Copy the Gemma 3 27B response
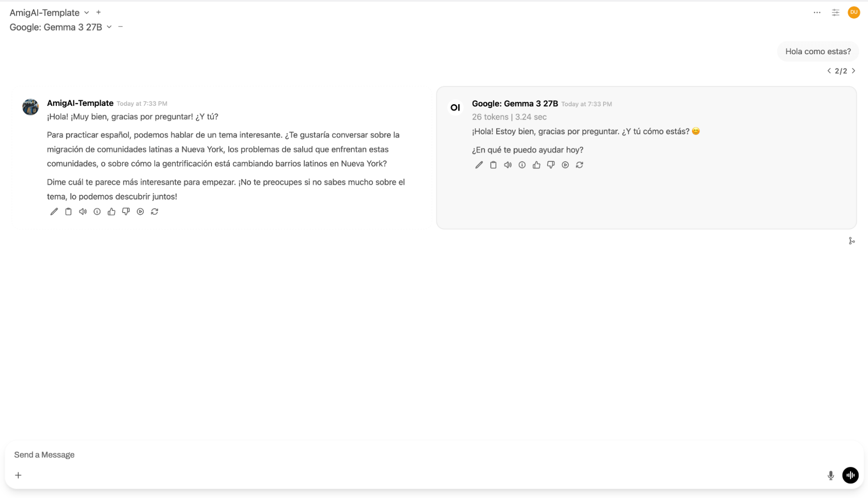This screenshot has width=868, height=498. 493,165
